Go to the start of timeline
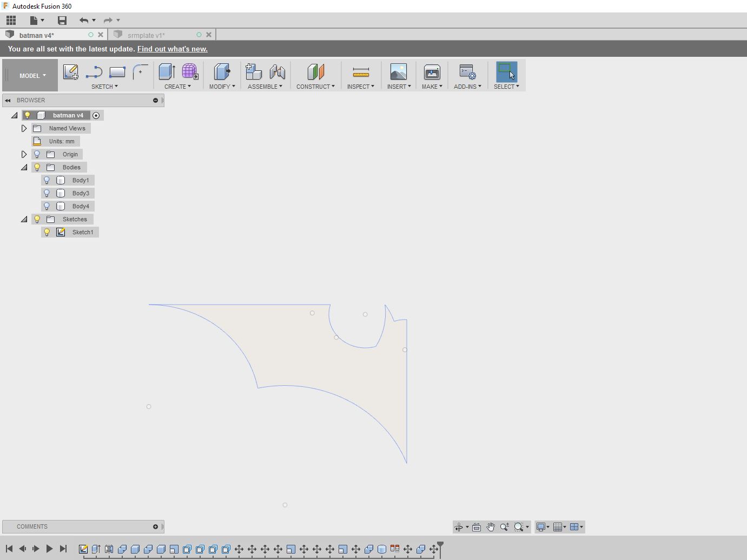The image size is (747, 560). 9,549
